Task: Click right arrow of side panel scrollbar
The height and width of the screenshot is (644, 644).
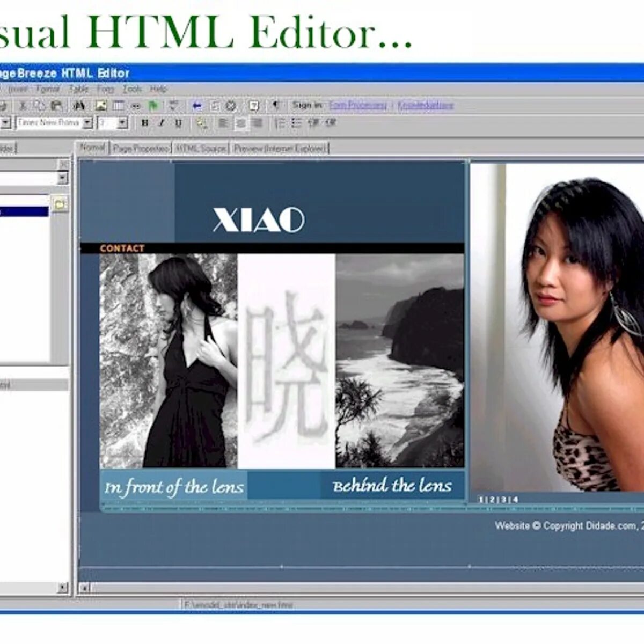Action: (63, 588)
